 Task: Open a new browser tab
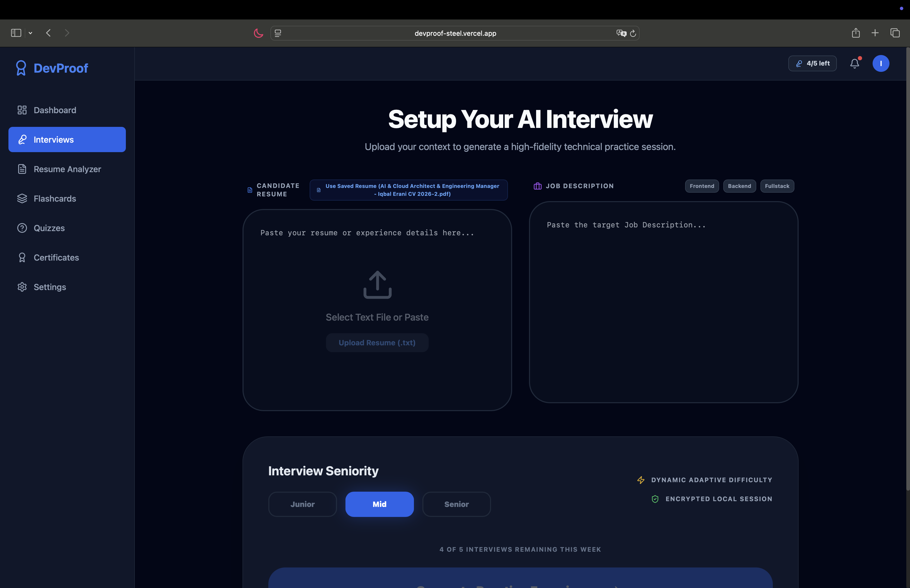pos(875,33)
